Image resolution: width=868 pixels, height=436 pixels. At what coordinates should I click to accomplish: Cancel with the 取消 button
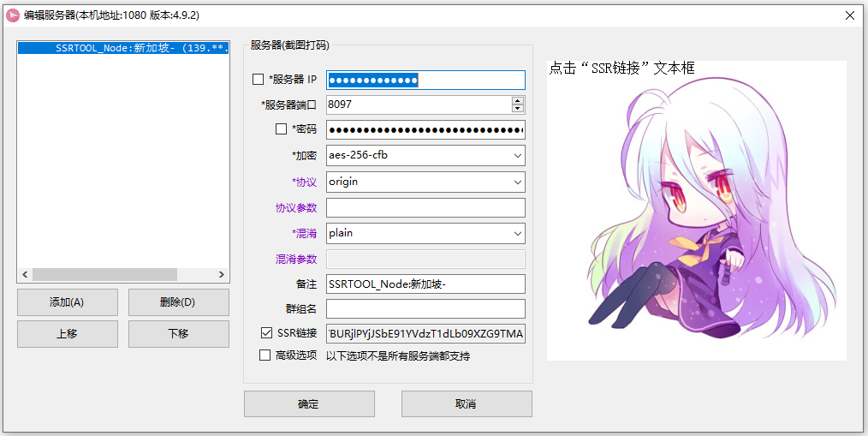(x=467, y=403)
